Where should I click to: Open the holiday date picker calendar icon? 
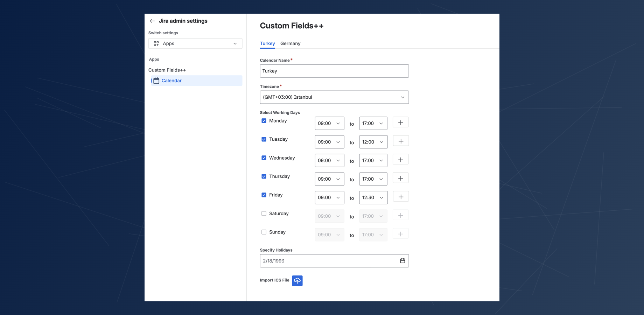[402, 261]
